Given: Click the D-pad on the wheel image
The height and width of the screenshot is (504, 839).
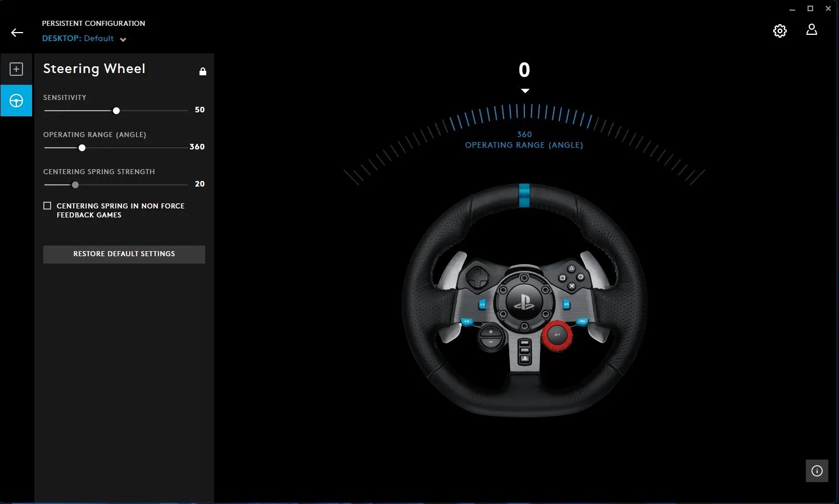Looking at the screenshot, I should (478, 277).
